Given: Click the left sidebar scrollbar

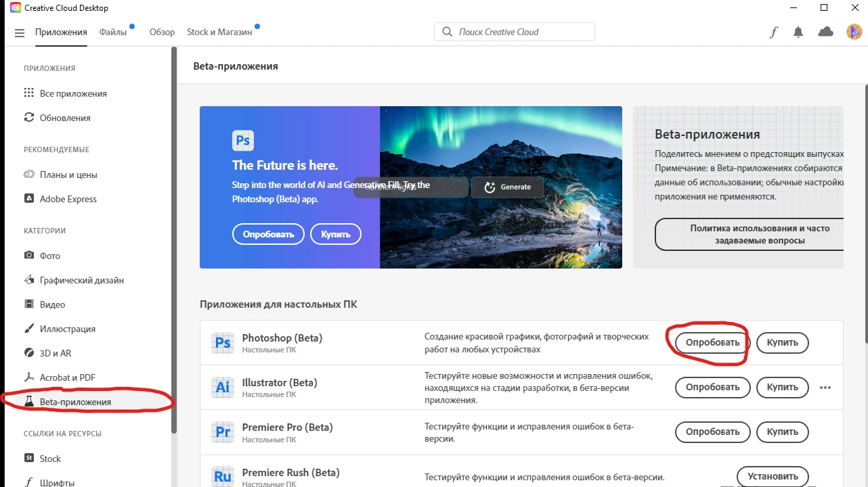Looking at the screenshot, I should click(x=174, y=239).
